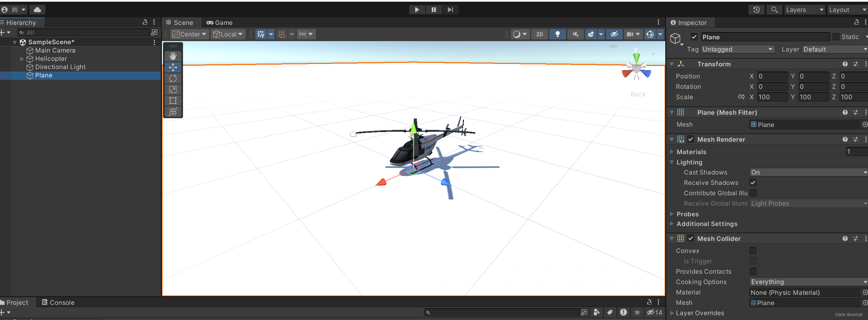Viewport: 868px width, 320px height.
Task: Enable Convex on the Mesh Collider
Action: tap(753, 251)
